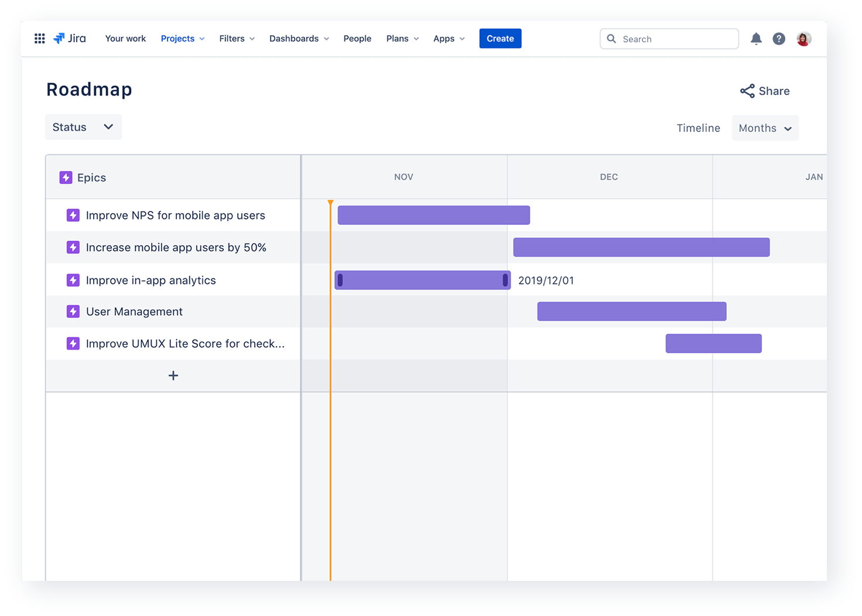Open Your work in navigation

tap(125, 39)
